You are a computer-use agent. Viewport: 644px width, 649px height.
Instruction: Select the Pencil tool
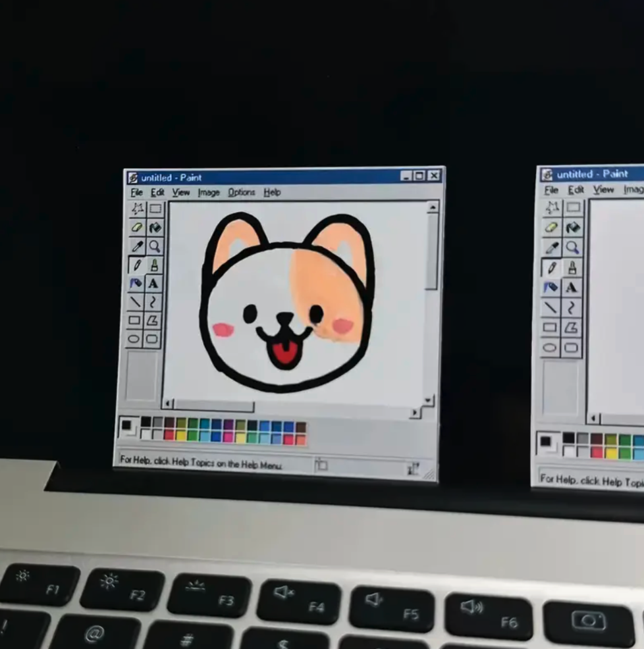point(138,265)
